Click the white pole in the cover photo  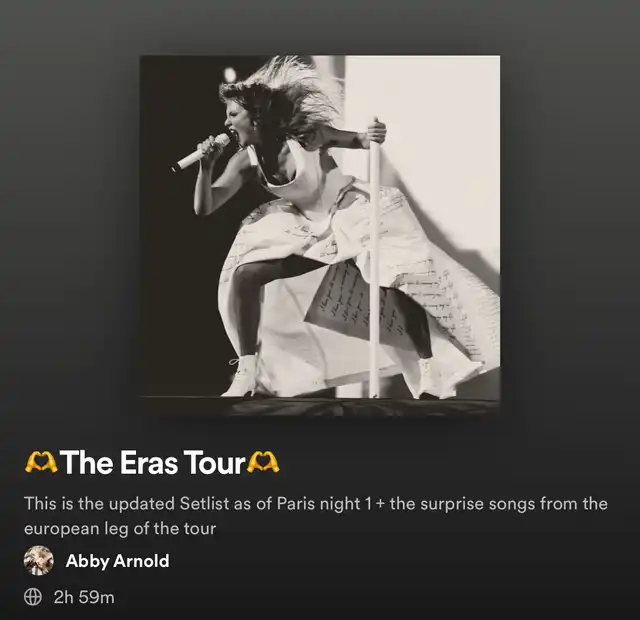(x=374, y=257)
